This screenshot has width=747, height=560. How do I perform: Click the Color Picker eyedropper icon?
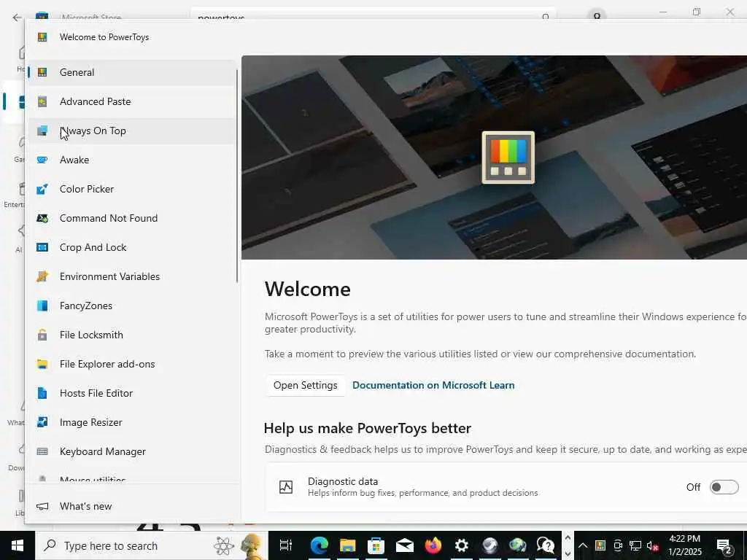42,189
